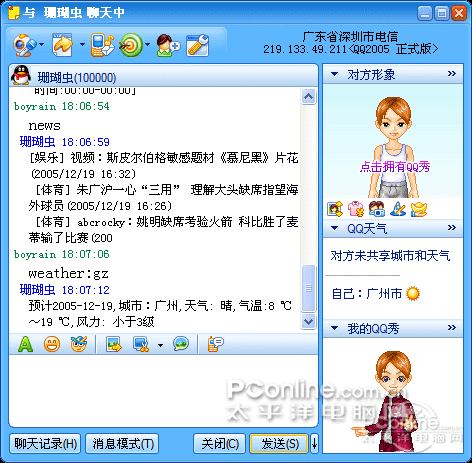The image size is (472, 463).
Task: Click the 珊瑚虫 18:07:12 sender line
Action: [x=65, y=290]
